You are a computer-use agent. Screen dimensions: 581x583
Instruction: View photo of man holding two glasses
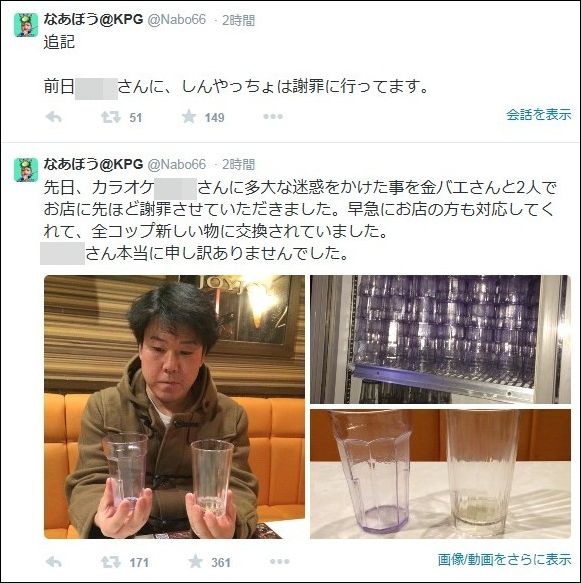(174, 407)
